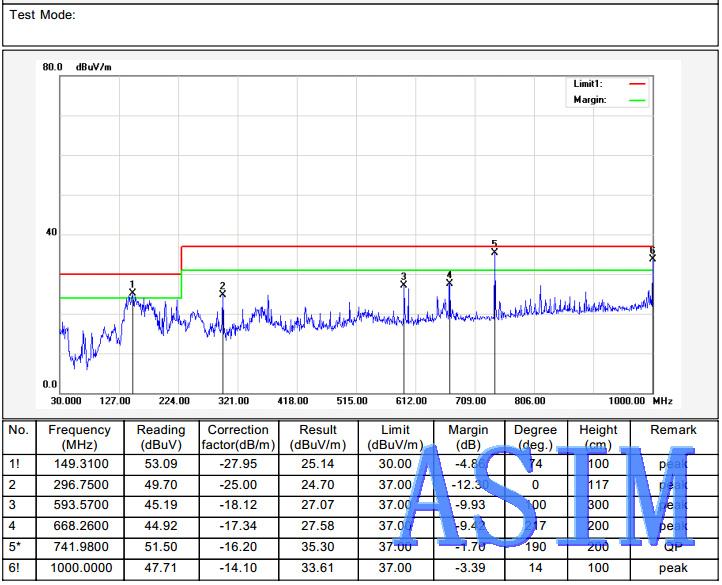Click the 27.58 result cell
The width and height of the screenshot is (722, 585).
[318, 526]
